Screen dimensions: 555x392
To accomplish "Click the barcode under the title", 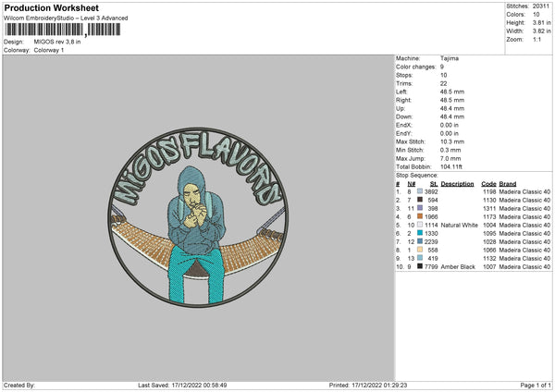I will (63, 30).
